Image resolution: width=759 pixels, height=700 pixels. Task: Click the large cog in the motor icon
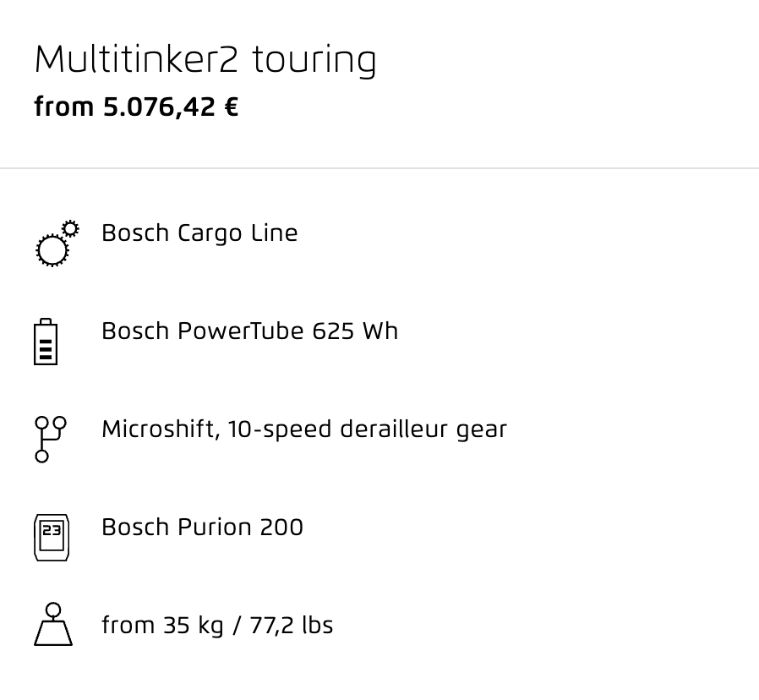(52, 250)
